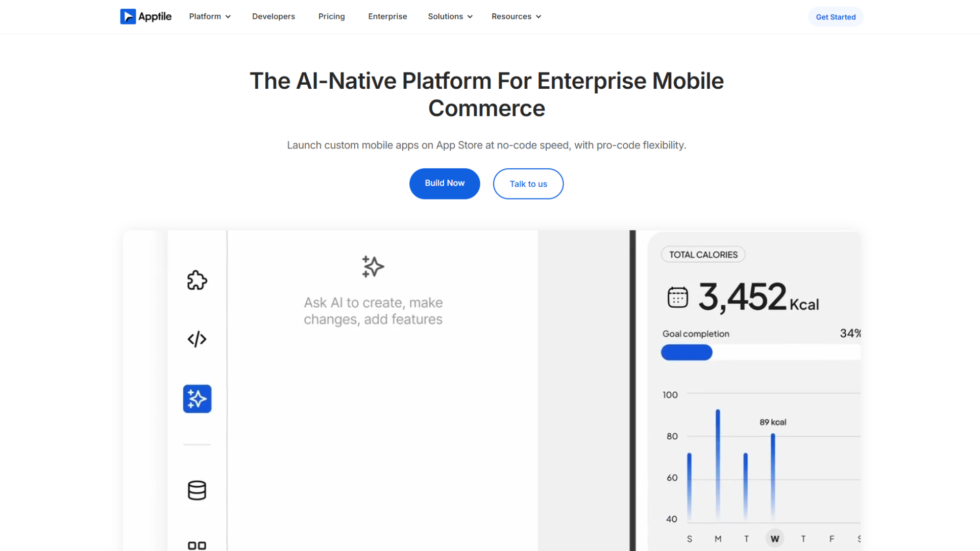Click the Goal completion label

pos(696,334)
